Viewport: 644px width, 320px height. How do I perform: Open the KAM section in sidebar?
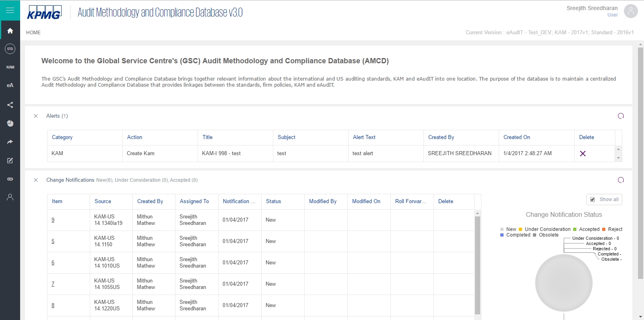click(10, 67)
